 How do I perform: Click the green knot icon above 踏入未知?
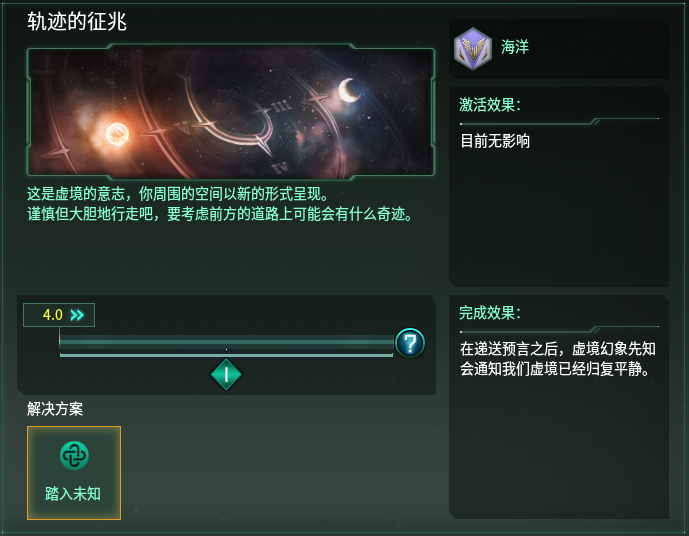(x=74, y=455)
